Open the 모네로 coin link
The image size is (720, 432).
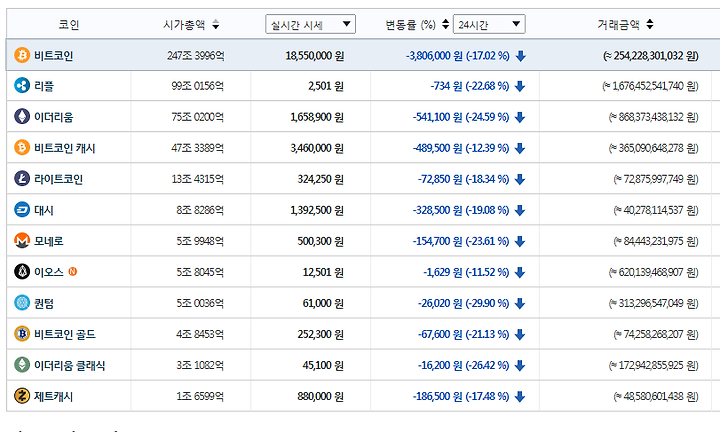click(x=49, y=241)
